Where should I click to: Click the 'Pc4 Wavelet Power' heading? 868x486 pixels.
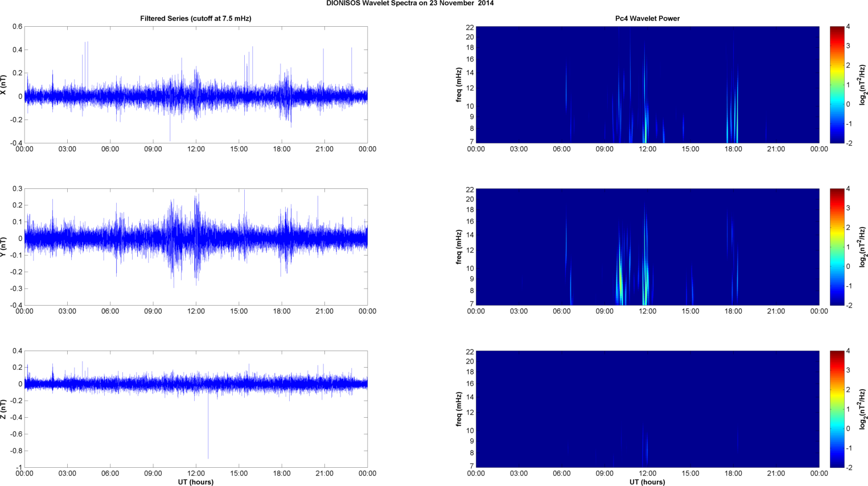tap(647, 18)
